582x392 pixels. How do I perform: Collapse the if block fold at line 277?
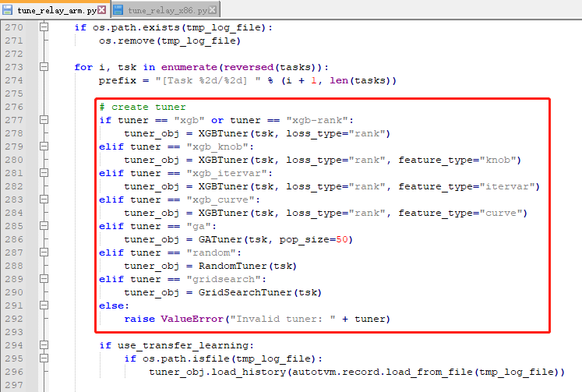pos(44,120)
